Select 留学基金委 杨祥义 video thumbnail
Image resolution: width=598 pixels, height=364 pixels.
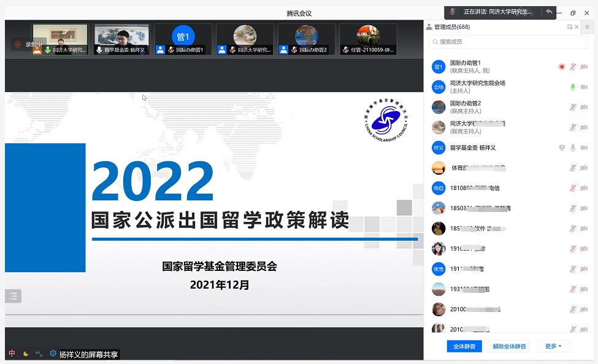point(121,39)
